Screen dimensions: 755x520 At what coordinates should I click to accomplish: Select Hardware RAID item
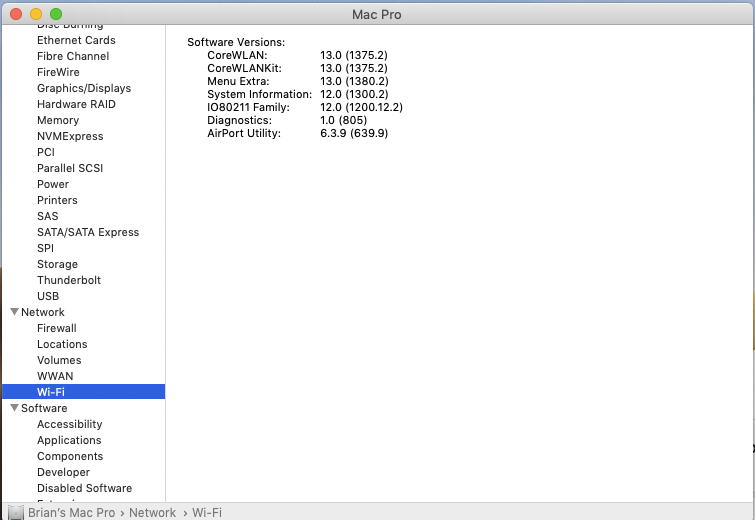(x=76, y=104)
